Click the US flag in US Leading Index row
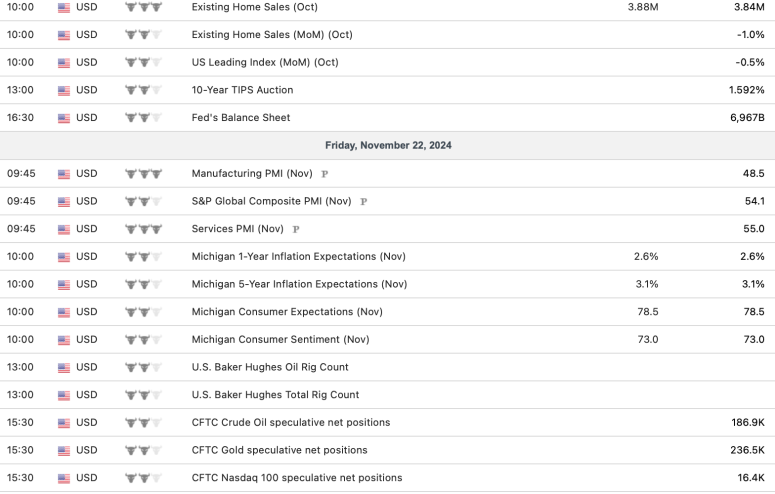 tap(64, 62)
